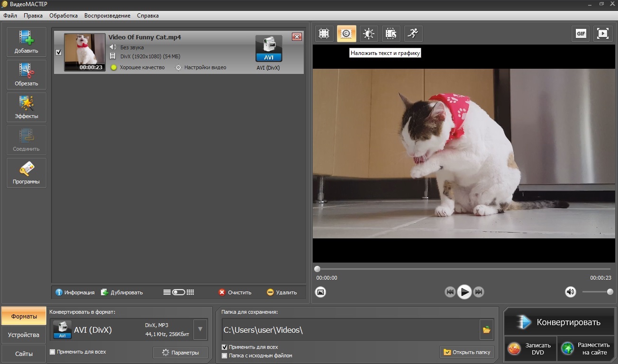
Task: Open Настройки видео for the clip
Action: (200, 68)
